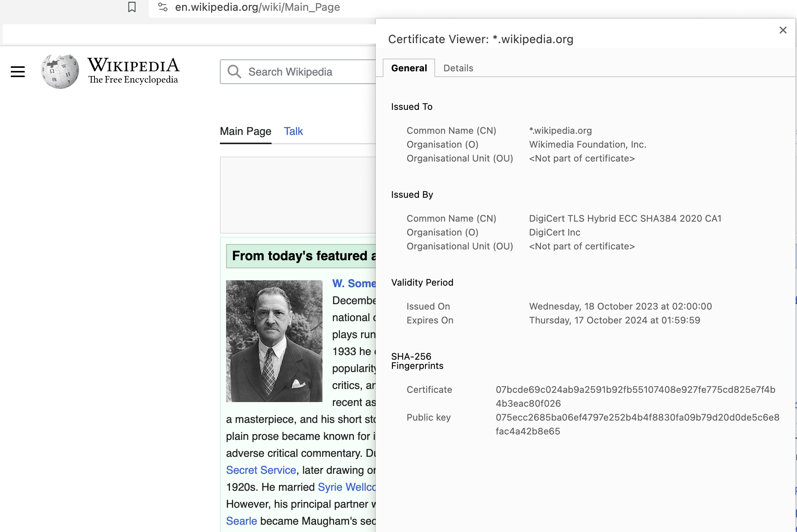
Task: Switch to the General certificate tab
Action: [409, 68]
